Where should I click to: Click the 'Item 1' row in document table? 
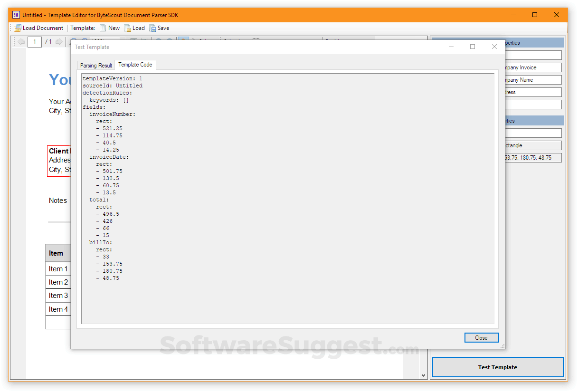[58, 269]
